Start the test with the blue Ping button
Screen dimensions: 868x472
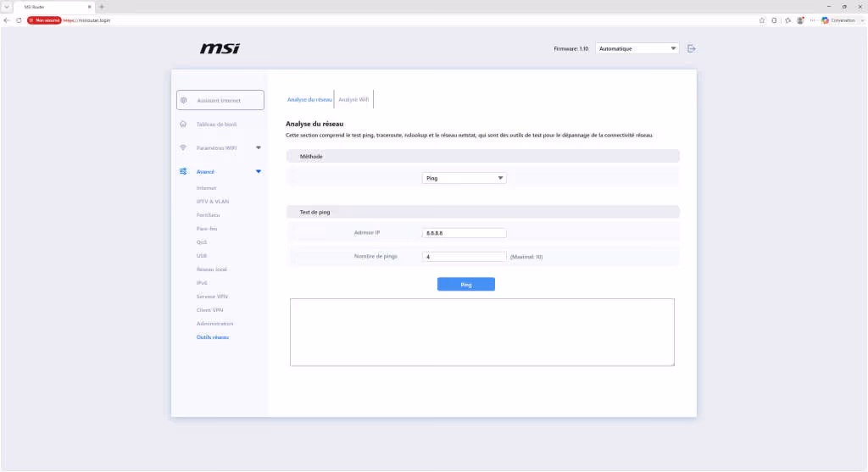(466, 285)
